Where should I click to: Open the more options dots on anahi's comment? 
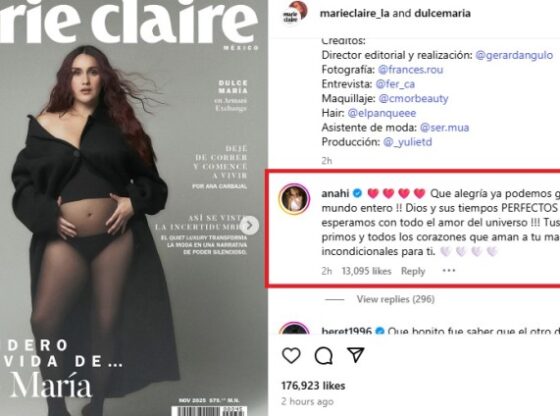coord(449,271)
